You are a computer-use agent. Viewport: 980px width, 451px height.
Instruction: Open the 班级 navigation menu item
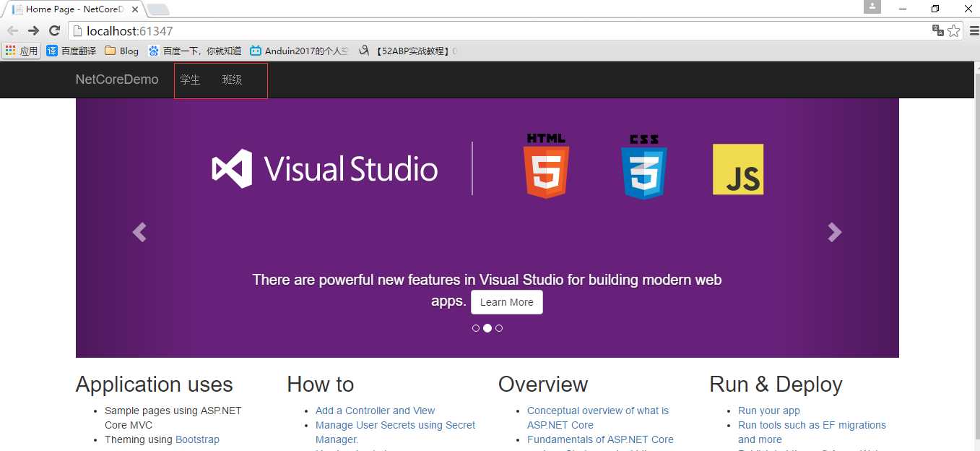click(x=232, y=80)
